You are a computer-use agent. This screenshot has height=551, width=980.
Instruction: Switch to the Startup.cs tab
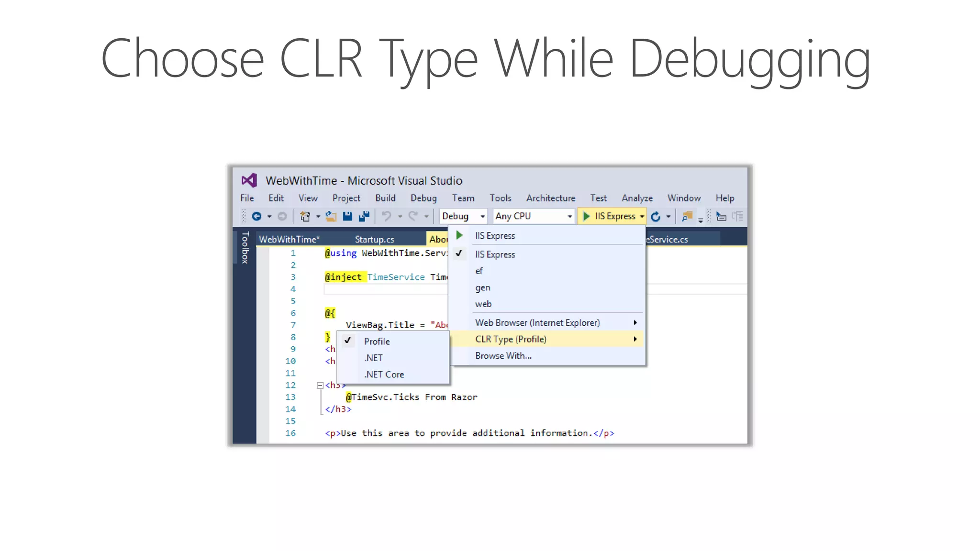pos(374,239)
